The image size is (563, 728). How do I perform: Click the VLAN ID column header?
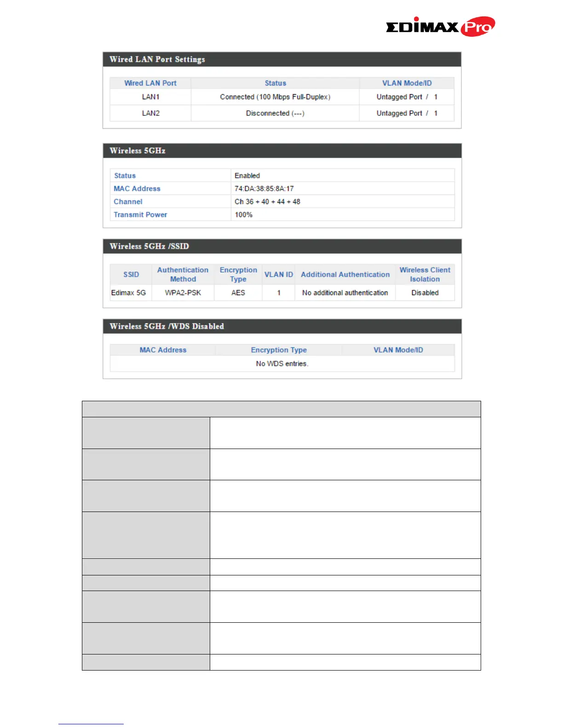[278, 274]
